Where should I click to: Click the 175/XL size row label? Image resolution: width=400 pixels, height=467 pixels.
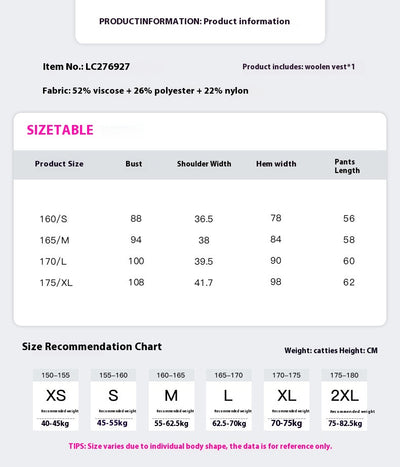click(x=56, y=283)
